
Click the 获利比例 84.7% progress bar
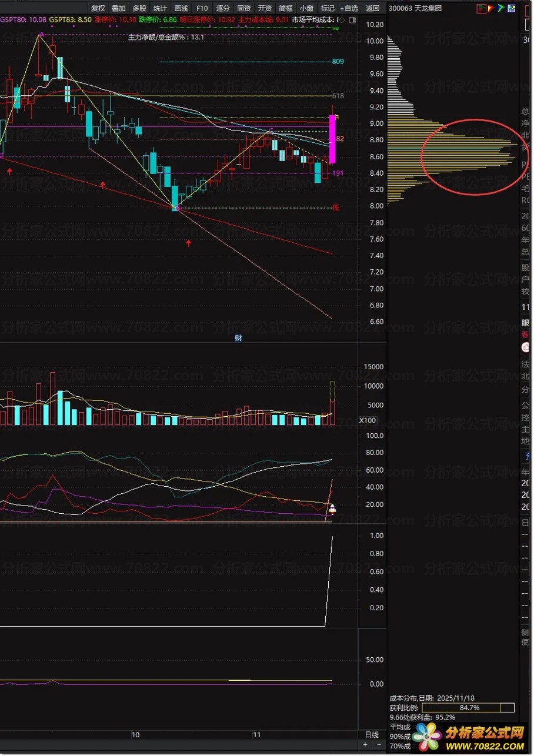pos(468,708)
